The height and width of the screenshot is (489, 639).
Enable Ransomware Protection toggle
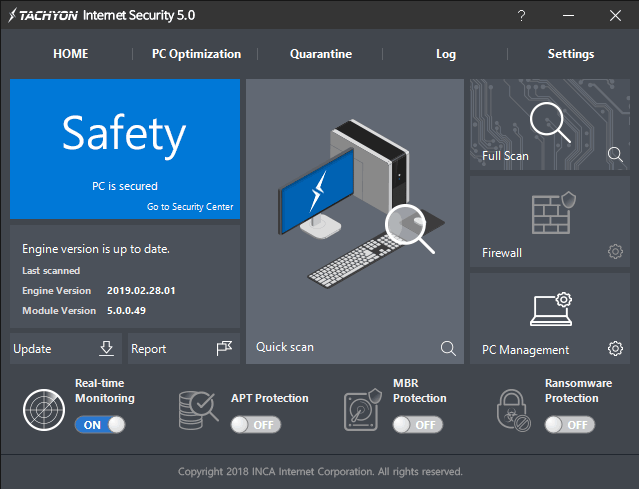coord(570,425)
